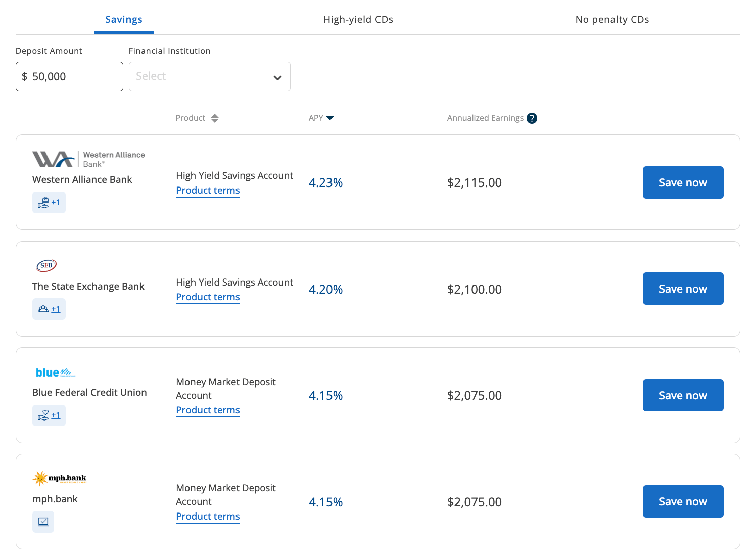Switch to the High-yield CDs tab
Screen dimensions: 756x560
click(x=358, y=20)
